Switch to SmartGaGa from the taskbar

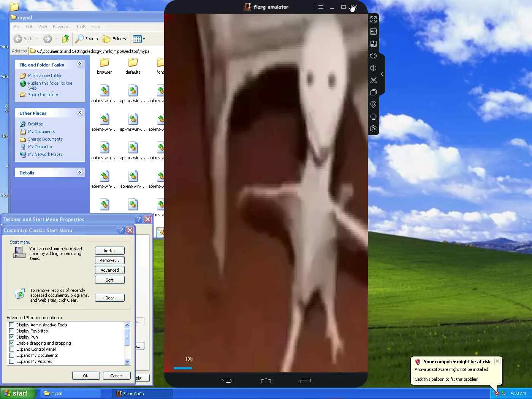tap(142, 393)
